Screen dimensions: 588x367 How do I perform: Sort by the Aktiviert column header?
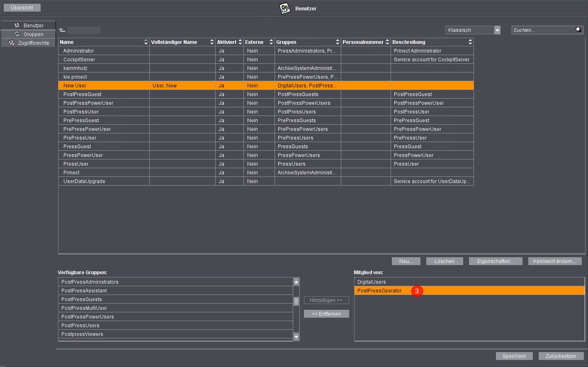[229, 42]
